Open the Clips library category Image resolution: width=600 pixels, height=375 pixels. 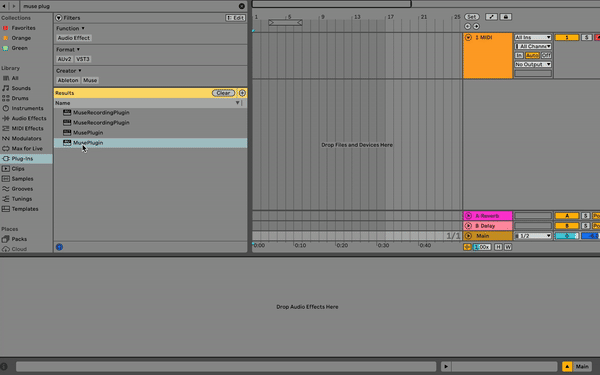(x=18, y=169)
